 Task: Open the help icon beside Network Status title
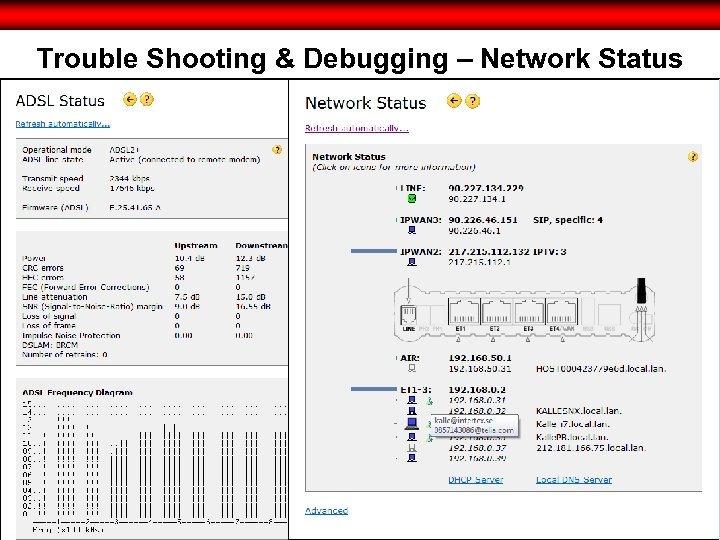tap(472, 101)
